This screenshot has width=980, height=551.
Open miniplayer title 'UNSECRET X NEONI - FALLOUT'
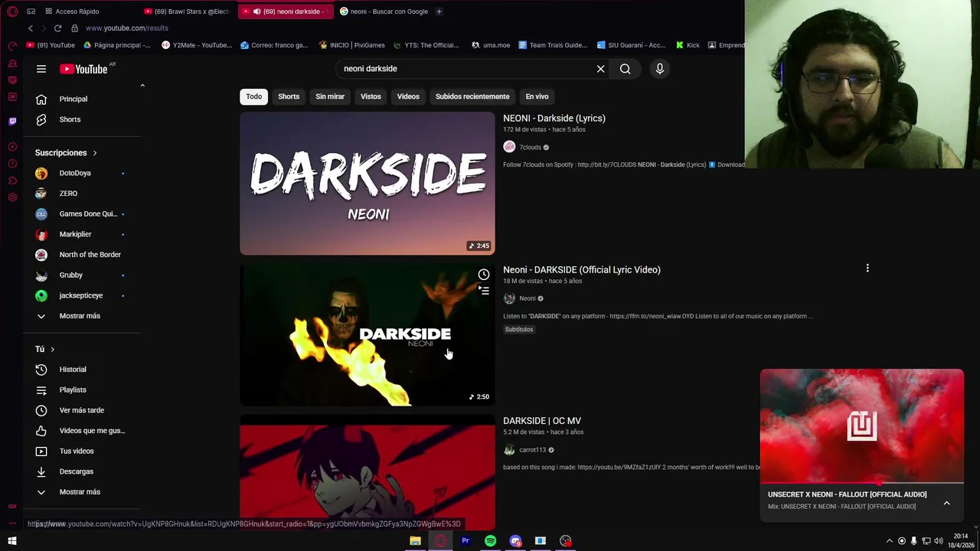pyautogui.click(x=847, y=494)
